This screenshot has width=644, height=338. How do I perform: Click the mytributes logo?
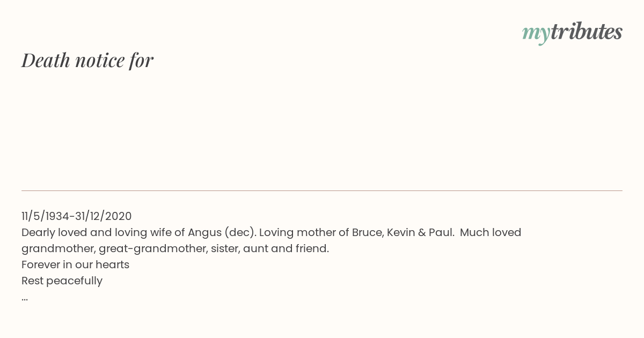572,33
